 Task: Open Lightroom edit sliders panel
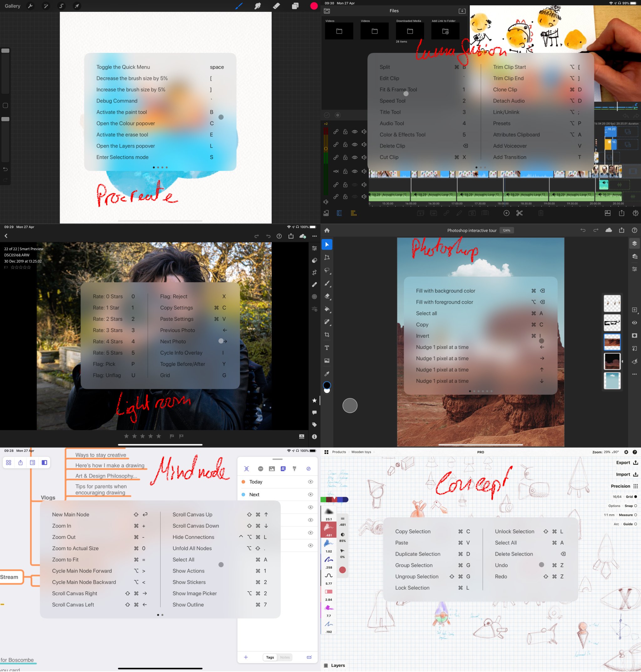[314, 248]
